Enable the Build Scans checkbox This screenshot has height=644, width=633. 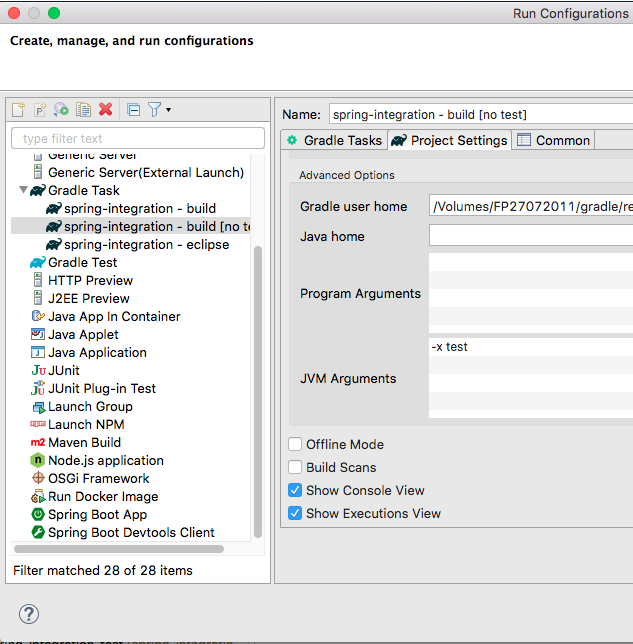(295, 467)
